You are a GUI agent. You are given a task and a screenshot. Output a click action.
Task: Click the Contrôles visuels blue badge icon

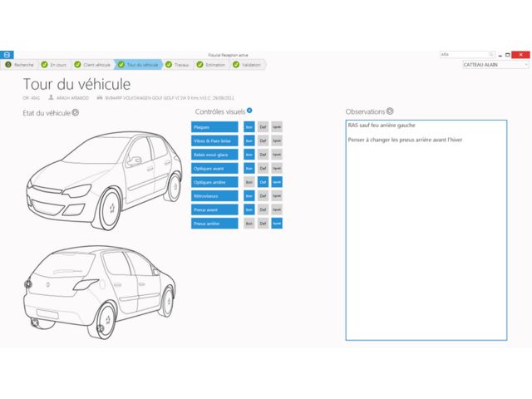pos(249,111)
